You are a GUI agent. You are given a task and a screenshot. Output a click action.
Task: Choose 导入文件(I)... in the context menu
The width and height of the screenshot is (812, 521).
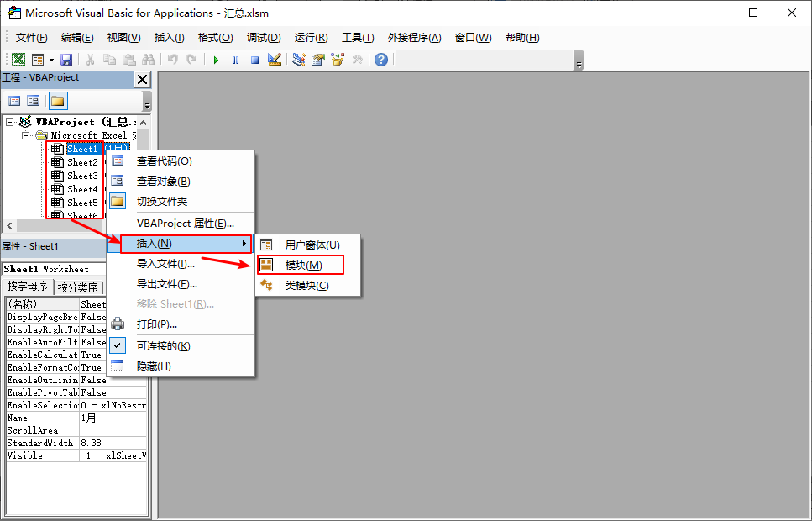(x=181, y=264)
